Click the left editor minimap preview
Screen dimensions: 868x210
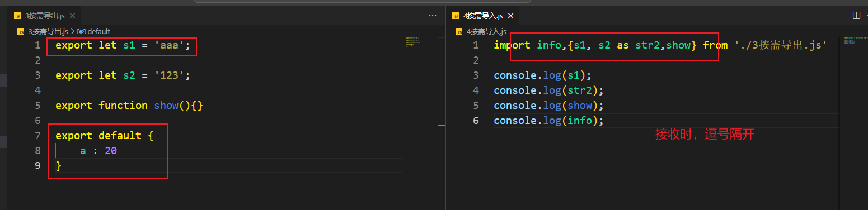point(413,42)
